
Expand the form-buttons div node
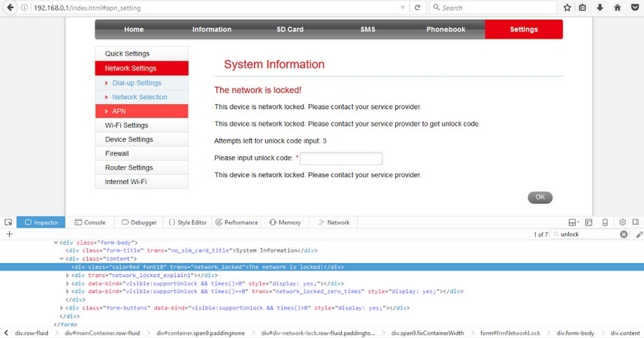point(62,308)
